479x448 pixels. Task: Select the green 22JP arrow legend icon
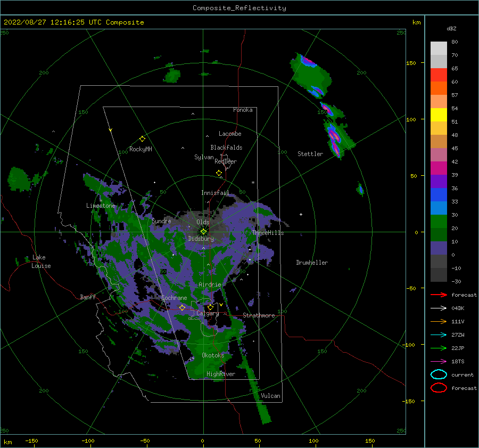[439, 348]
